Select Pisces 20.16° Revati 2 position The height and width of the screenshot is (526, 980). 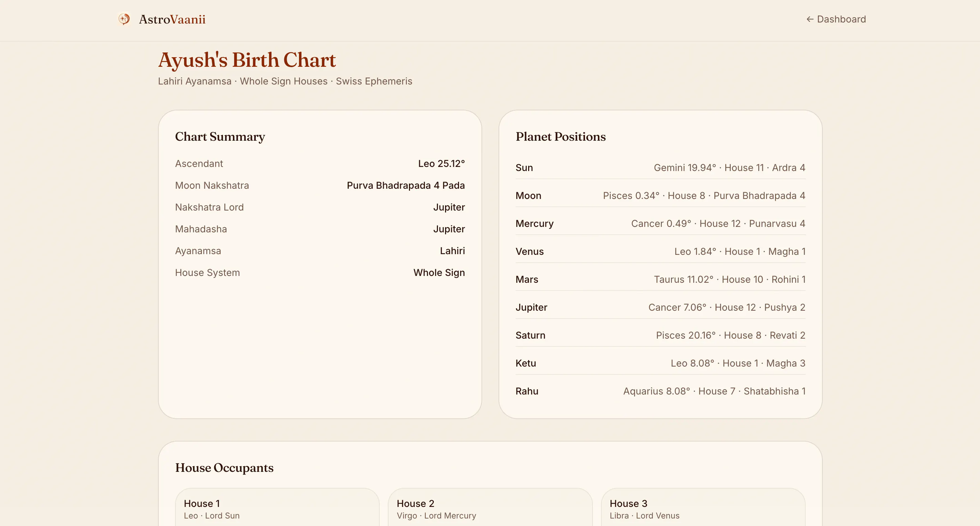pyautogui.click(x=730, y=335)
